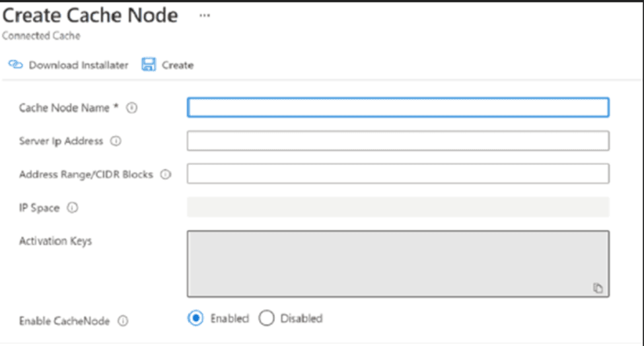Click the Enabled label text
The height and width of the screenshot is (346, 644).
click(230, 318)
